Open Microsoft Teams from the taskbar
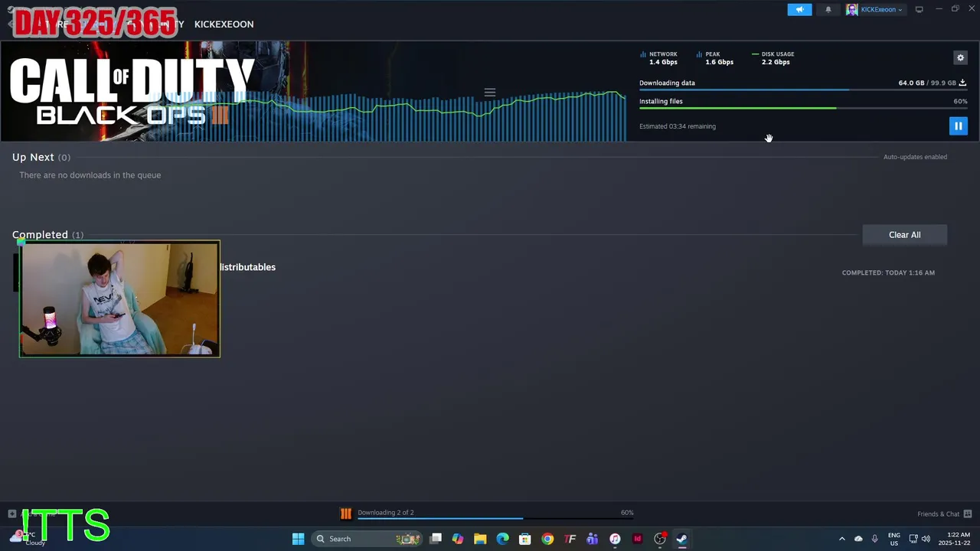This screenshot has width=980, height=551. [x=592, y=539]
